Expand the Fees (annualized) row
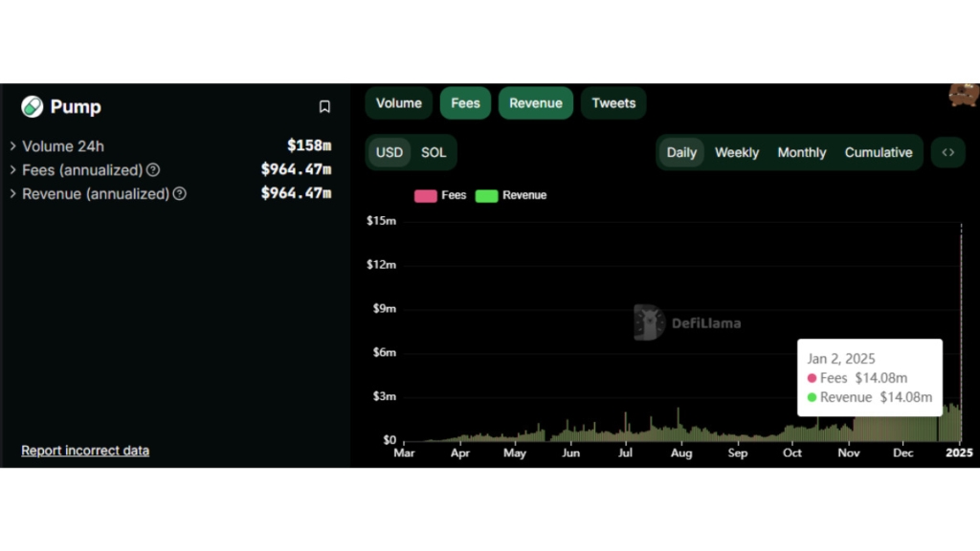 (13, 170)
